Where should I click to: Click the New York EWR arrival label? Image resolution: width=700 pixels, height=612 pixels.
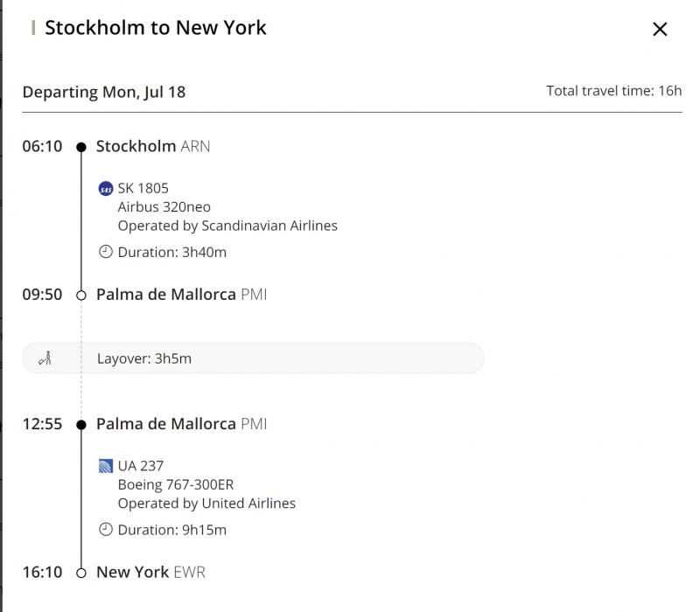(x=150, y=573)
